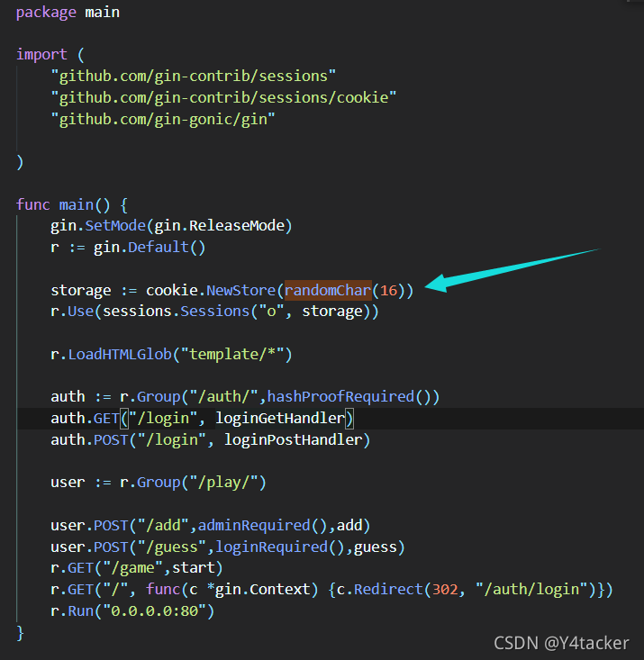Click the "/game" route string
Viewport: 644px width, 660px height.
pos(132,569)
